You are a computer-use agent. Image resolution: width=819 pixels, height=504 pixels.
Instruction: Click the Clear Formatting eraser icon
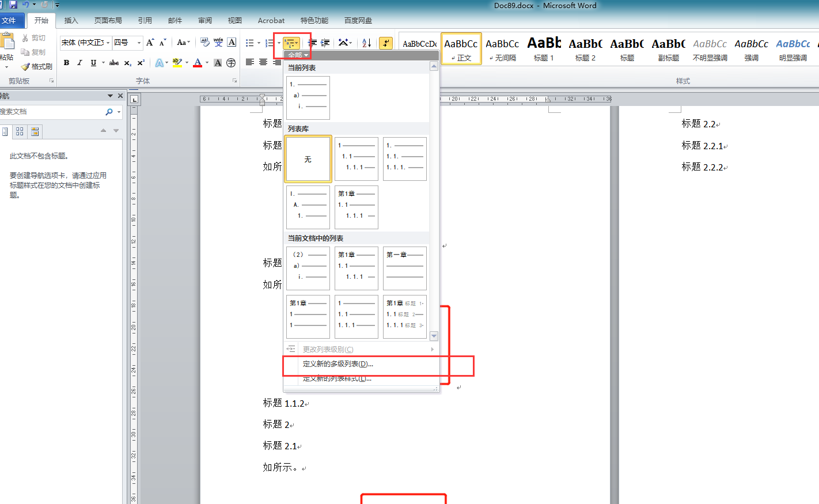pos(205,43)
